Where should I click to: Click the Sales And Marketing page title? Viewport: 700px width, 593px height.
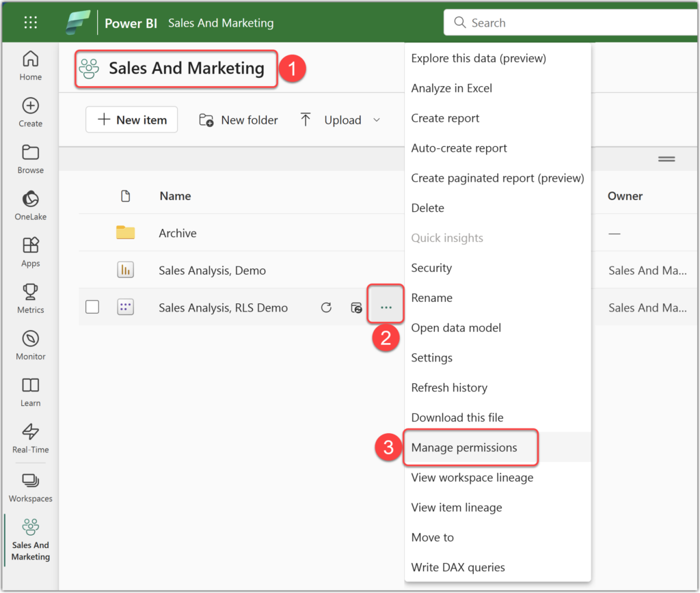point(187,68)
